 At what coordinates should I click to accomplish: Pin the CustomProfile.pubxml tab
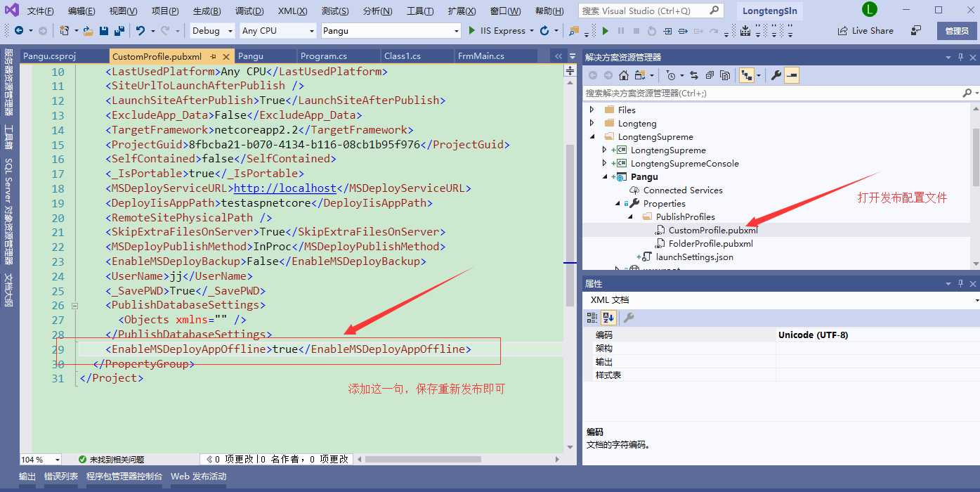point(214,56)
